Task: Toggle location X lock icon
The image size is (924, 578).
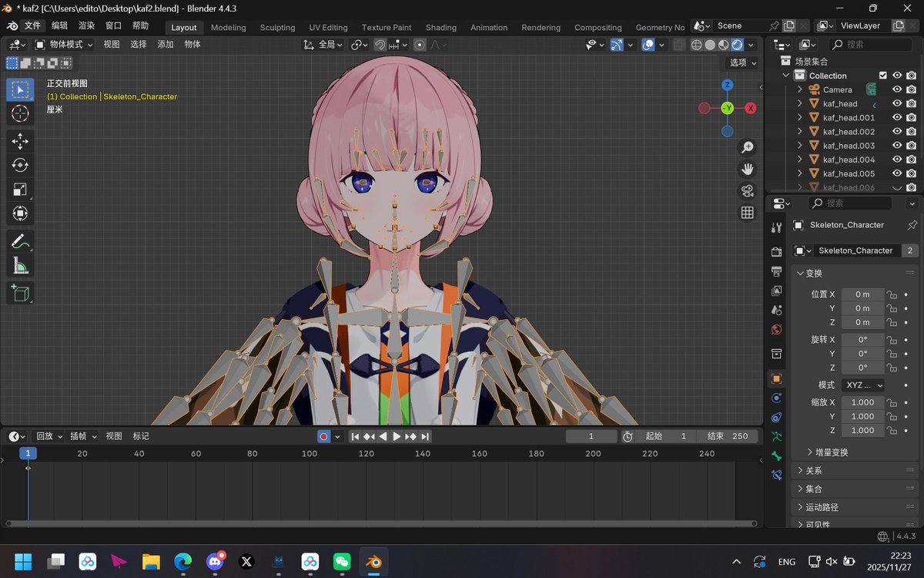Action: click(892, 294)
